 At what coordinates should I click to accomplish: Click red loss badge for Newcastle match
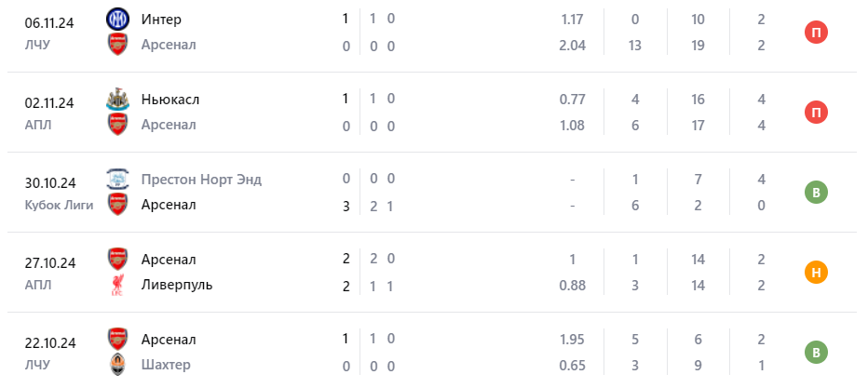click(x=816, y=113)
